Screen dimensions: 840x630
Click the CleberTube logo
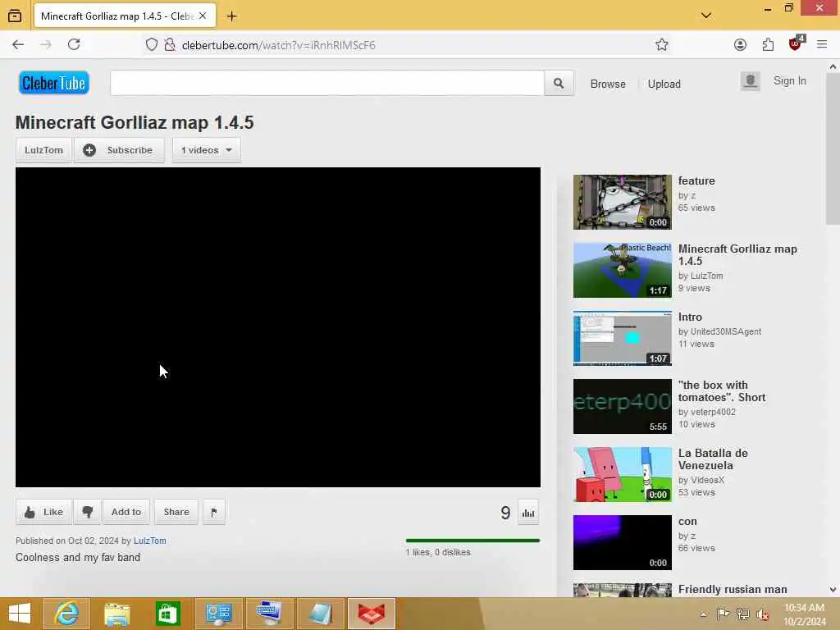pos(54,83)
